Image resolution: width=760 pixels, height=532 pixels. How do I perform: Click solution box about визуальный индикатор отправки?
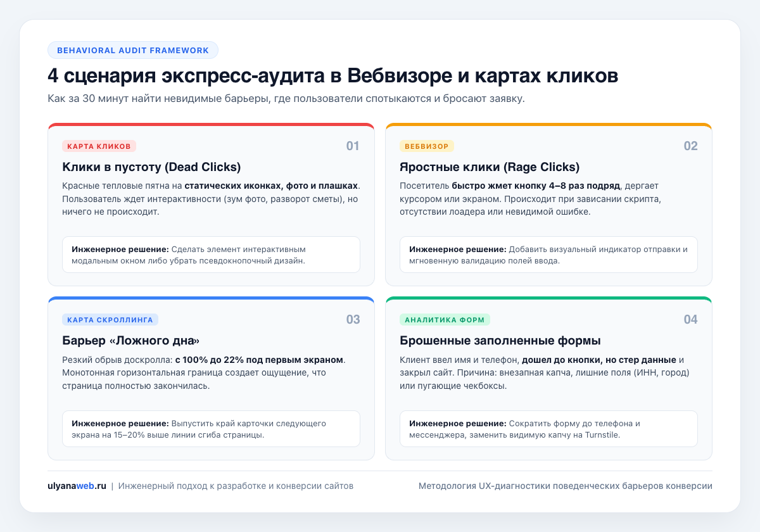point(548,255)
